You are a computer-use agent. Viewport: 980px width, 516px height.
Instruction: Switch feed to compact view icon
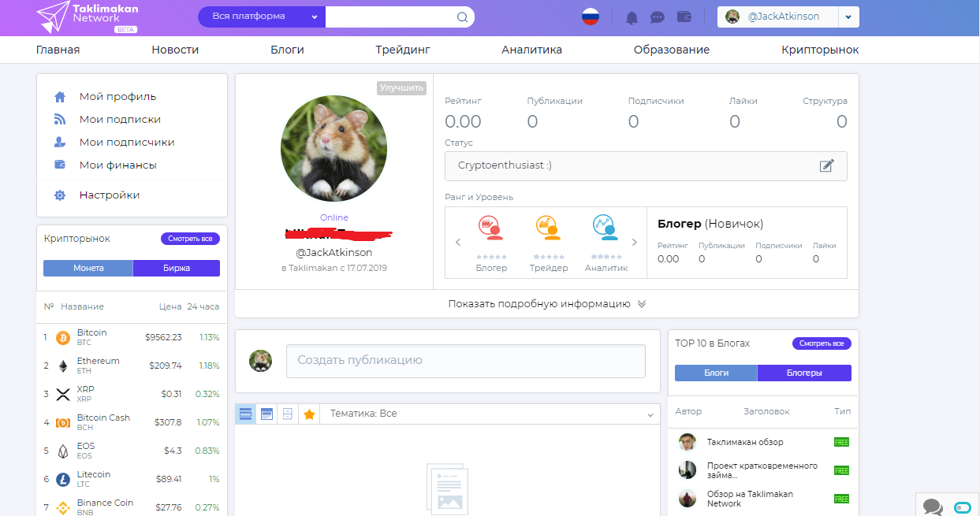(x=288, y=414)
